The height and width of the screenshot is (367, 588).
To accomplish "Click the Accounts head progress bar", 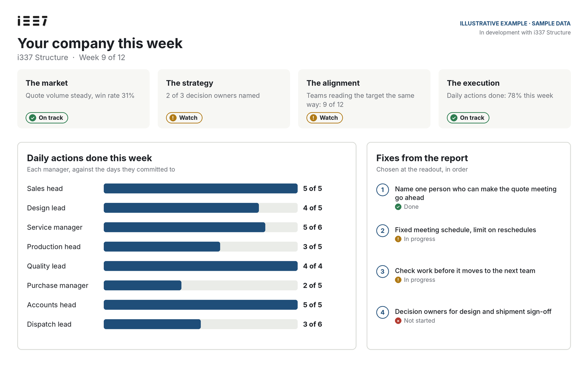I will click(201, 305).
